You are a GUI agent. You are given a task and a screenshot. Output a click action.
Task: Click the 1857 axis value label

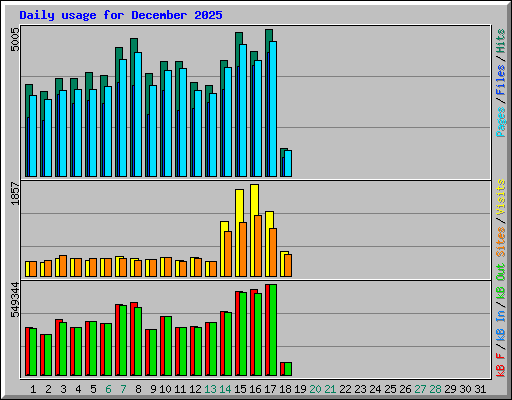(15, 193)
